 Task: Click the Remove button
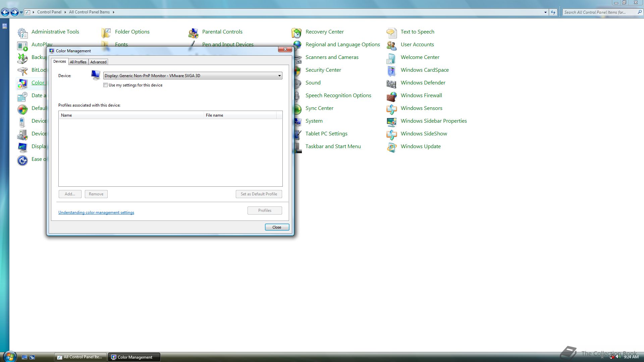pos(96,194)
